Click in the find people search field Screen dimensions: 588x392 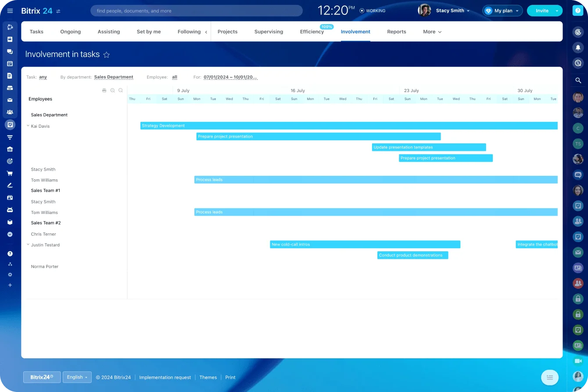click(x=196, y=11)
